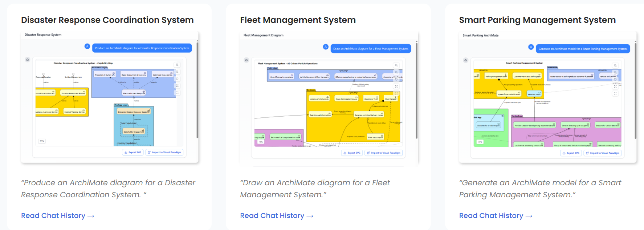644x230 pixels.
Task: Click zoom-in magnifier on Smart Parking diagram
Action: [615, 65]
